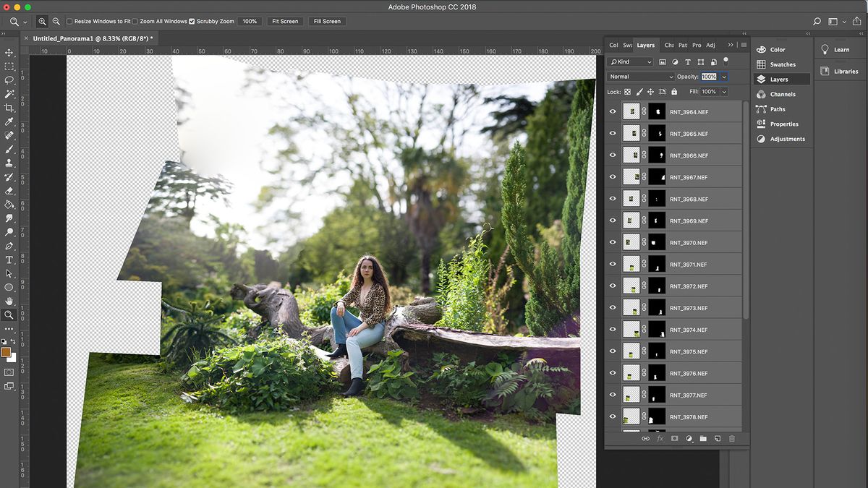This screenshot has height=488, width=868.
Task: Select the Zoom tool in the toolbar
Action: point(9,314)
